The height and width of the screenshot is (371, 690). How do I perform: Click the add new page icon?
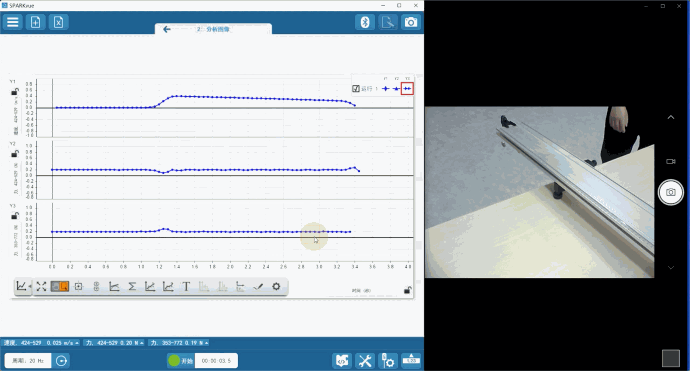pyautogui.click(x=35, y=22)
